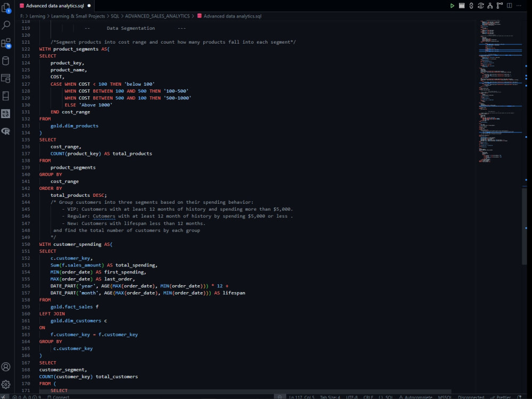This screenshot has height=399, width=532.
Task: Run the SQL query with green play icon
Action: [x=452, y=6]
